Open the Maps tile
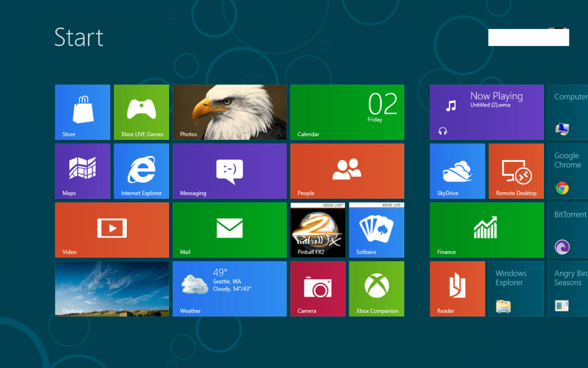Screen dimensions: 588x368 (82, 171)
